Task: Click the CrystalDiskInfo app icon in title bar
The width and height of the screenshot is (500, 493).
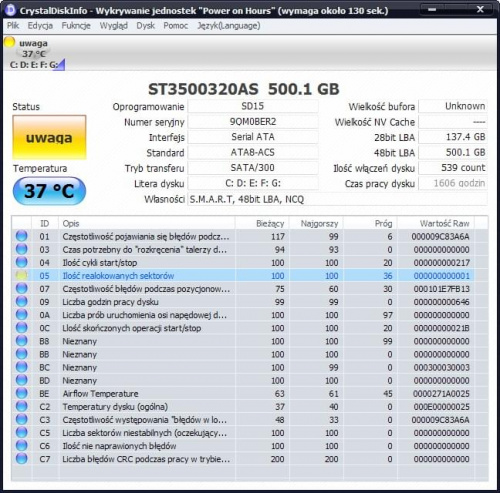Action: tap(10, 10)
